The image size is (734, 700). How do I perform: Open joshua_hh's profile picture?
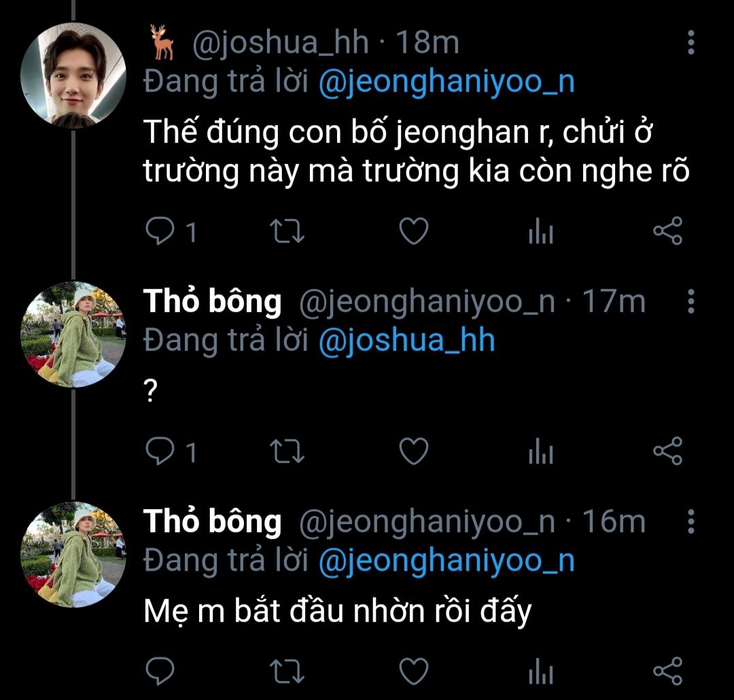[x=73, y=75]
